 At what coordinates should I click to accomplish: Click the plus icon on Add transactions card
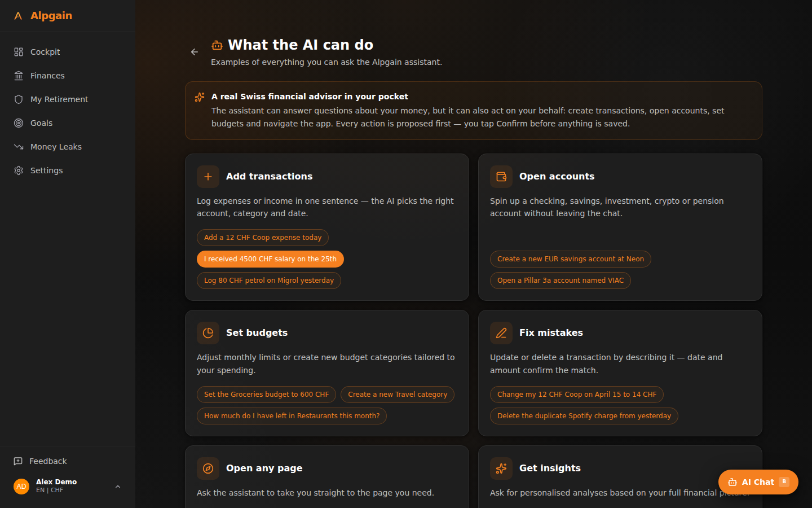click(x=208, y=177)
